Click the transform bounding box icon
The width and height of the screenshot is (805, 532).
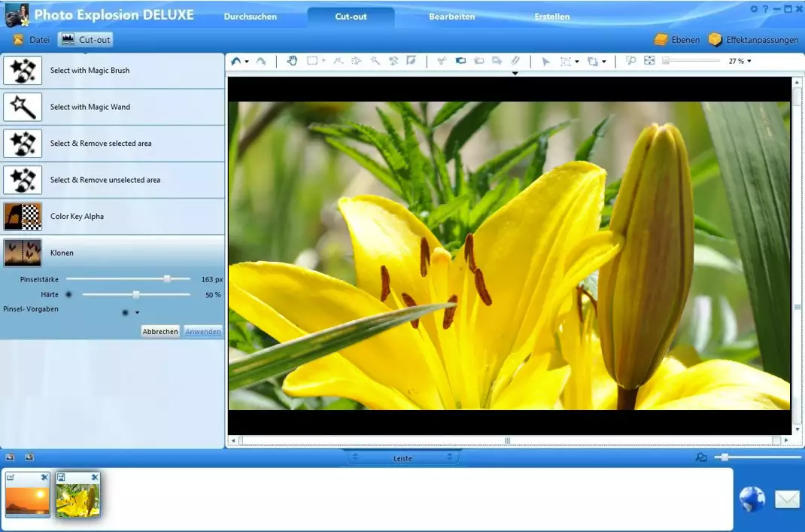tap(565, 62)
